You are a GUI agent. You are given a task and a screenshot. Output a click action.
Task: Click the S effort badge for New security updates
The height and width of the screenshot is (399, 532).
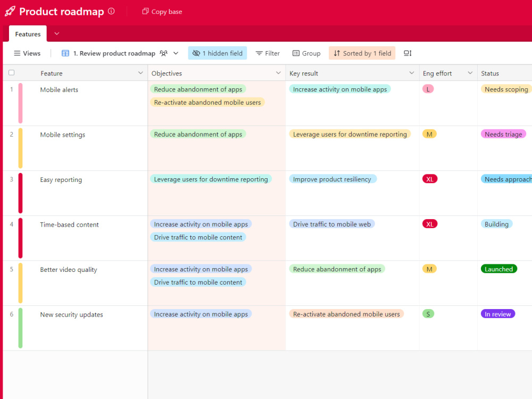pos(428,314)
